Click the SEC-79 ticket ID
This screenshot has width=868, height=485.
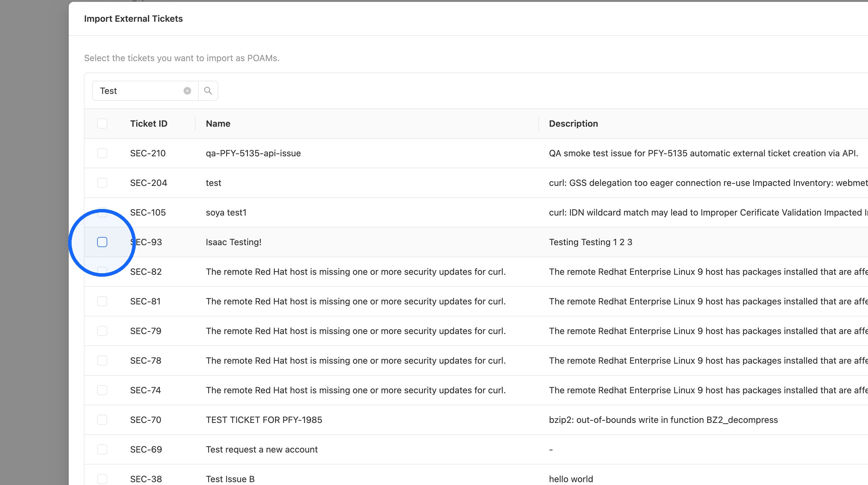[x=146, y=331]
